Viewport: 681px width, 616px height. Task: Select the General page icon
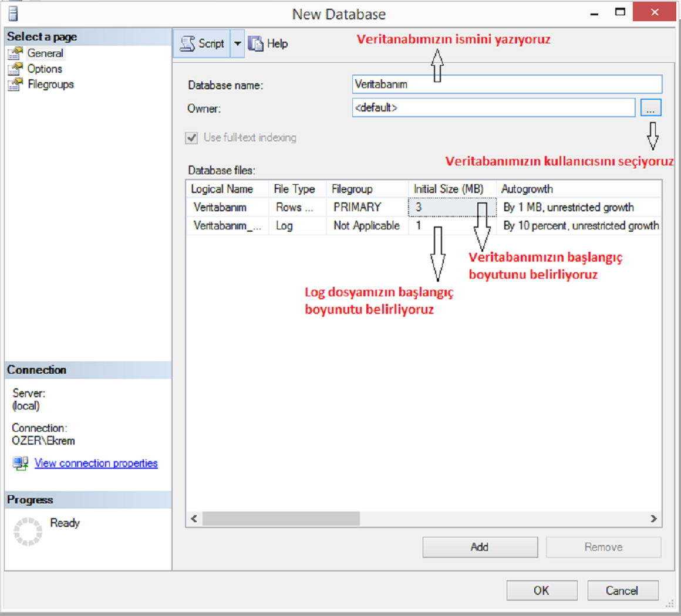pyautogui.click(x=15, y=53)
